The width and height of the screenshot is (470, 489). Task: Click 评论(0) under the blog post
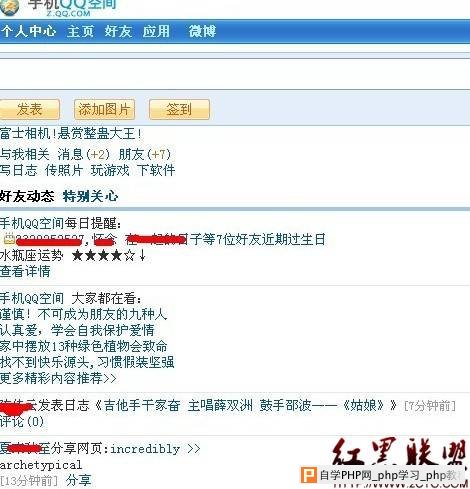tap(22, 422)
